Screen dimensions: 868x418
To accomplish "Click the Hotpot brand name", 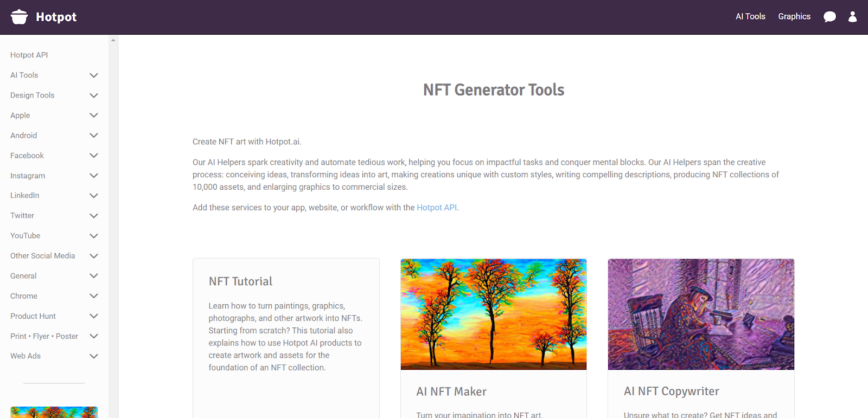I will [56, 17].
